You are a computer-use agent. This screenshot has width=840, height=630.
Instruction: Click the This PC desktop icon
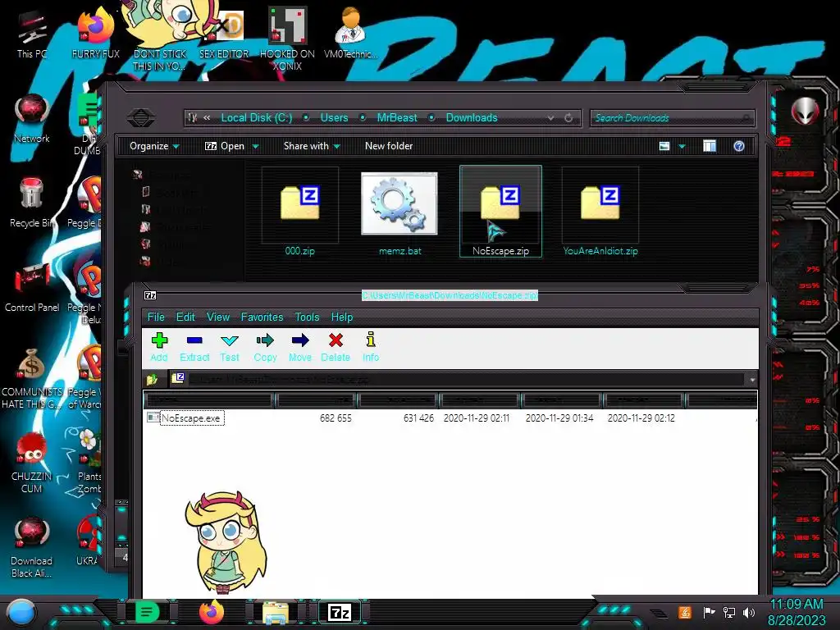coord(32,34)
